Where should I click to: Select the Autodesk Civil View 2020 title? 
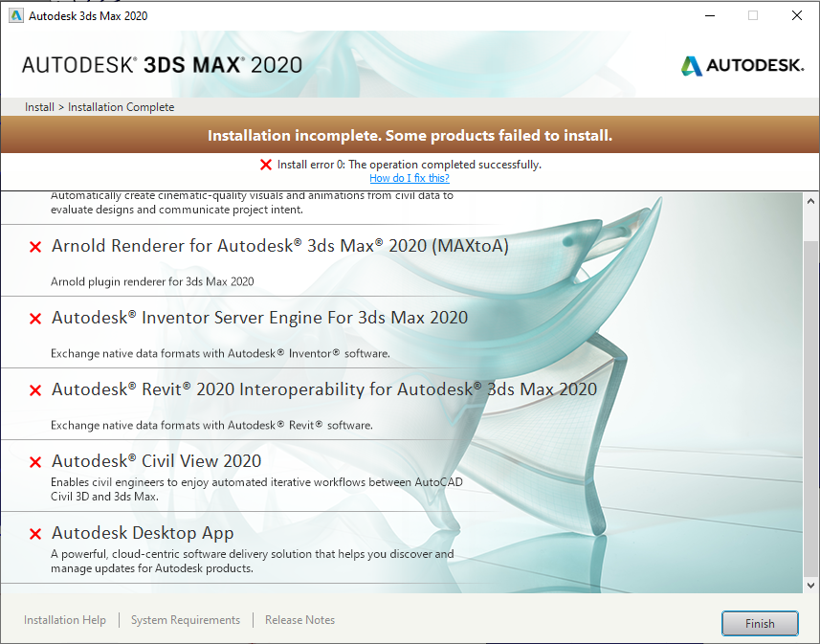click(156, 461)
